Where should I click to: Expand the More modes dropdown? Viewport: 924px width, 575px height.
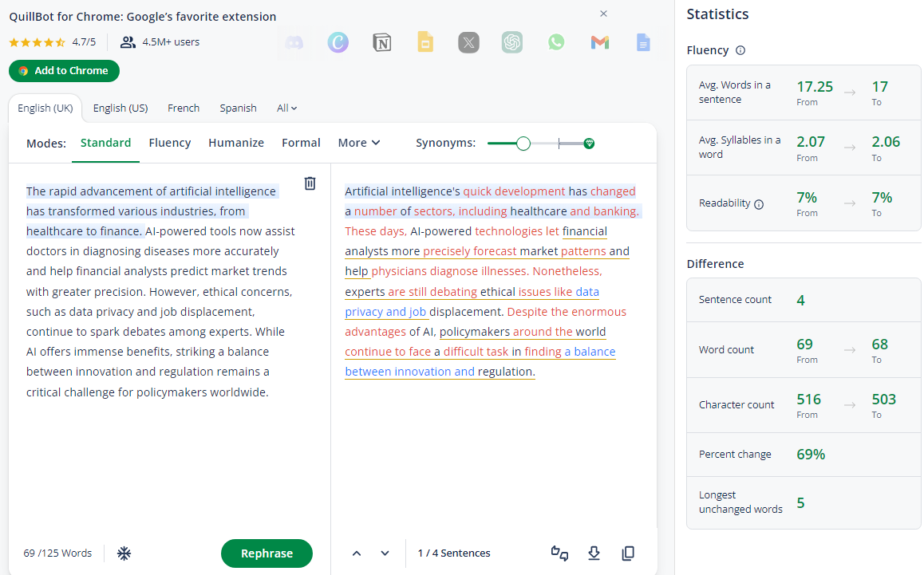359,143
